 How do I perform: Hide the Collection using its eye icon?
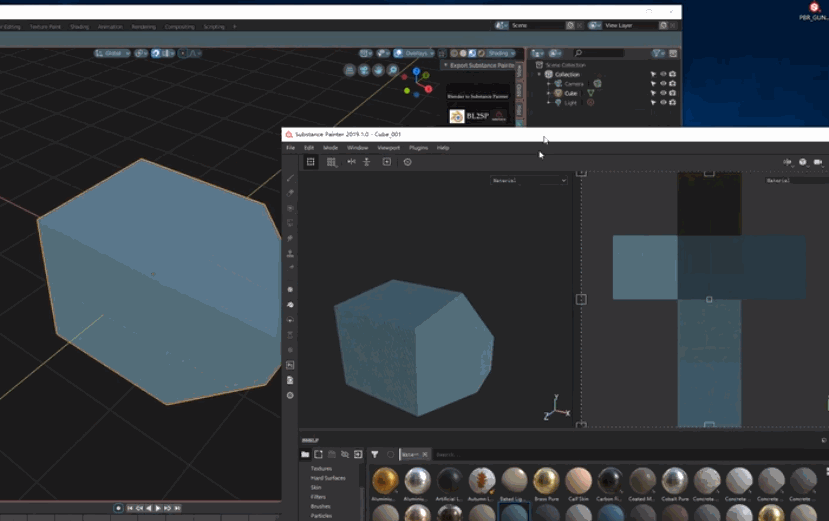point(663,75)
